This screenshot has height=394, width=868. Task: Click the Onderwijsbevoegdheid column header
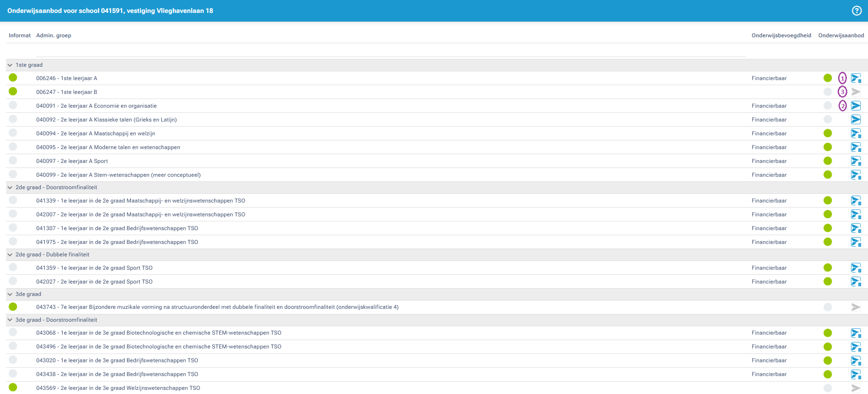[781, 35]
